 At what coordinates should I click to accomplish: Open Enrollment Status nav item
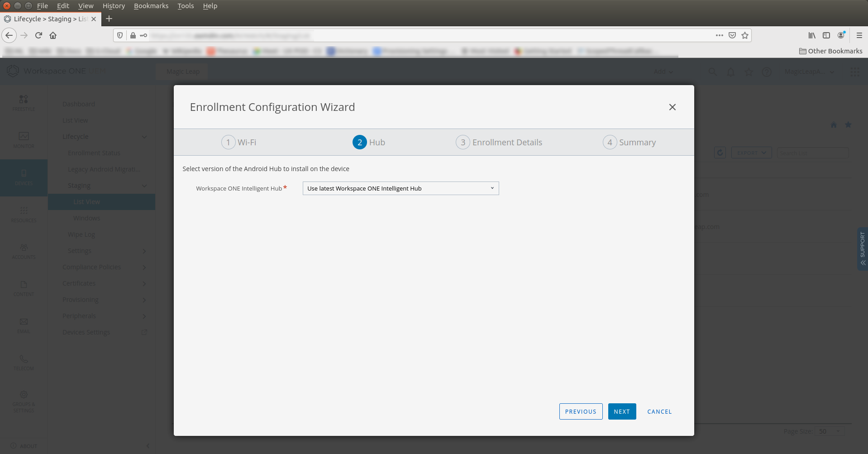[x=94, y=153]
